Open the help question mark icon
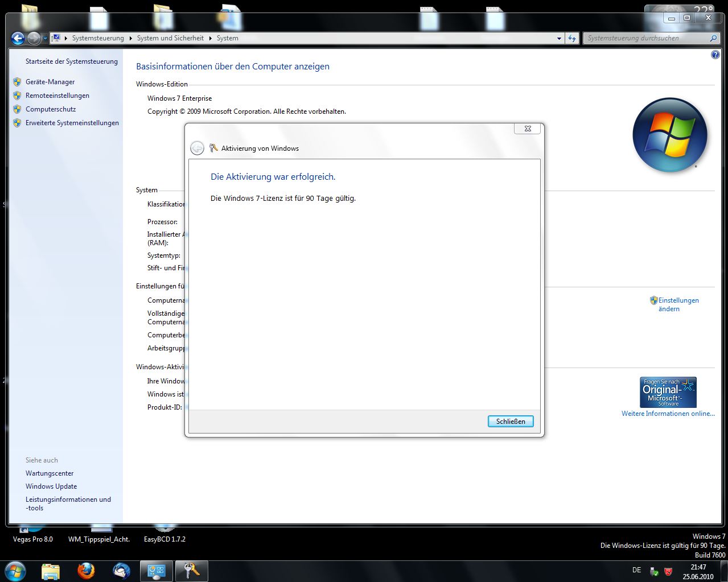 point(715,55)
